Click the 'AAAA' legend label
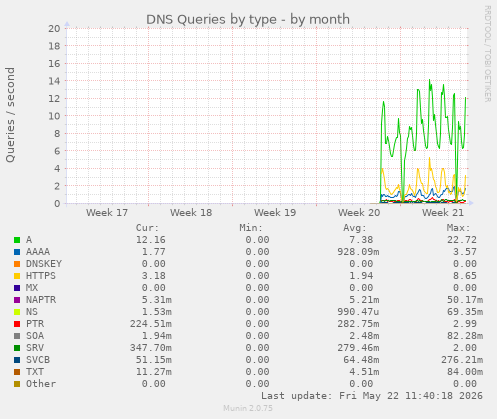The width and height of the screenshot is (497, 419). [38, 252]
